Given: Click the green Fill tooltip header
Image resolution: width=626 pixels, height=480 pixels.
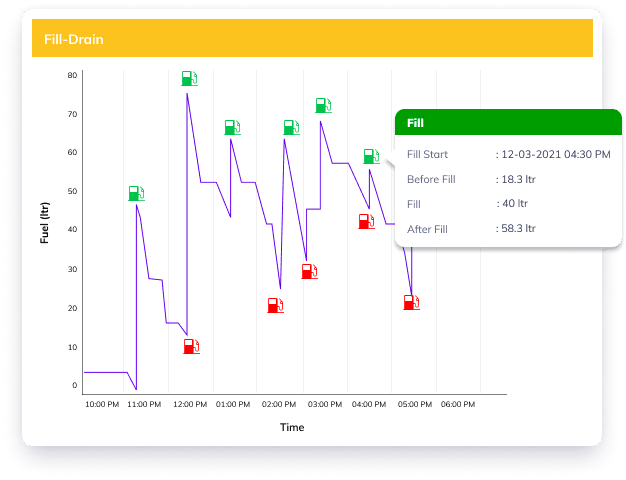Looking at the screenshot, I should 508,123.
